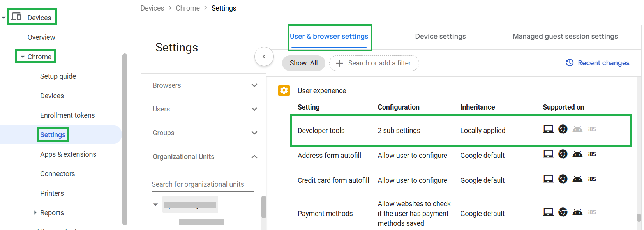Click Chrome in the breadcrumb
The width and height of the screenshot is (644, 230).
[x=188, y=8]
